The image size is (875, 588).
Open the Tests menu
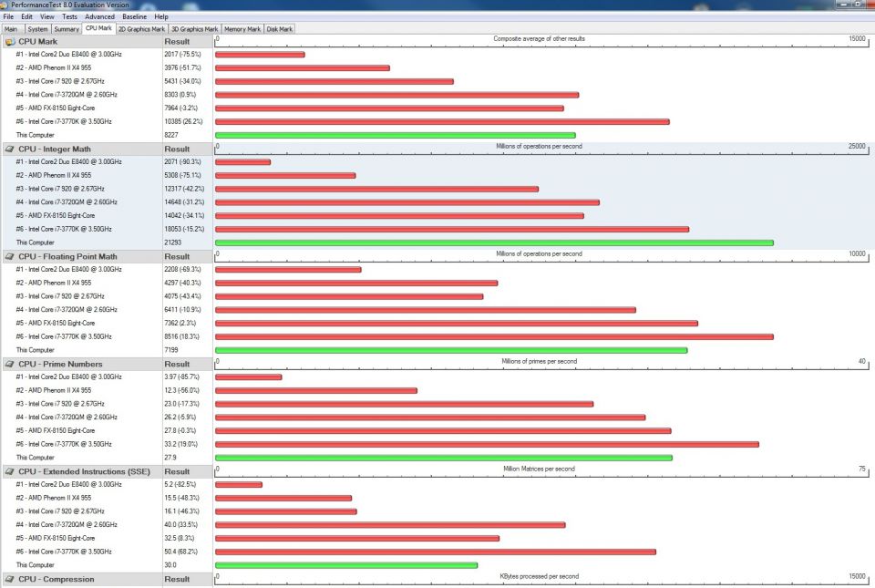coord(69,16)
